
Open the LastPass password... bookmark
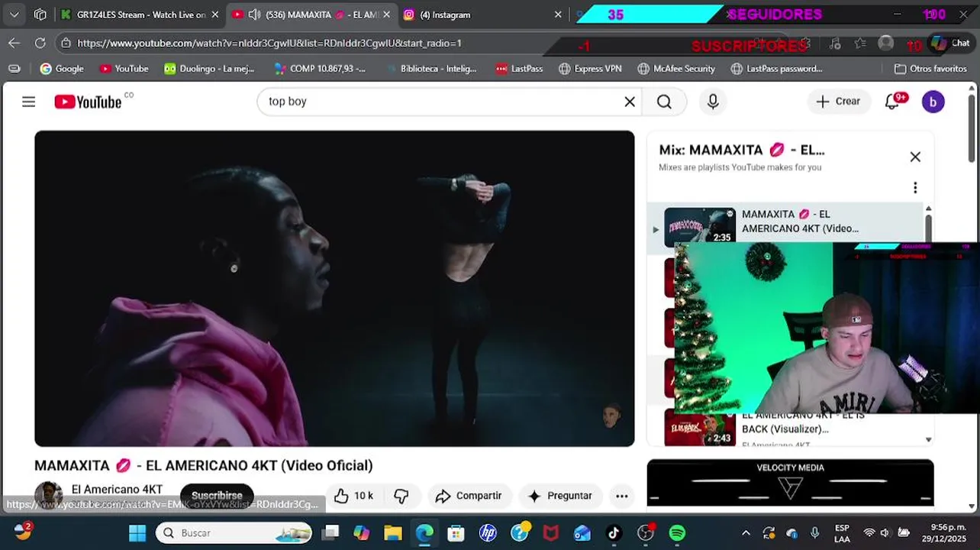coord(776,69)
